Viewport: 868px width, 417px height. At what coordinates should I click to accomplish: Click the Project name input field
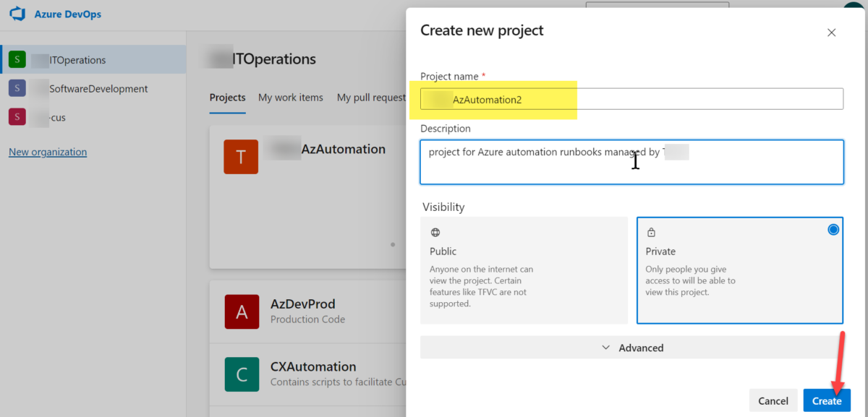(631, 99)
